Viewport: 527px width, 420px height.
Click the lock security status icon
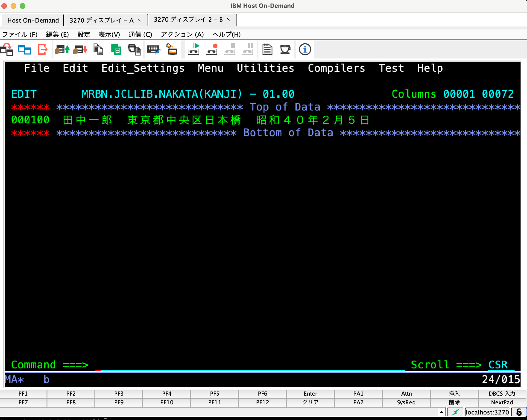[519, 412]
